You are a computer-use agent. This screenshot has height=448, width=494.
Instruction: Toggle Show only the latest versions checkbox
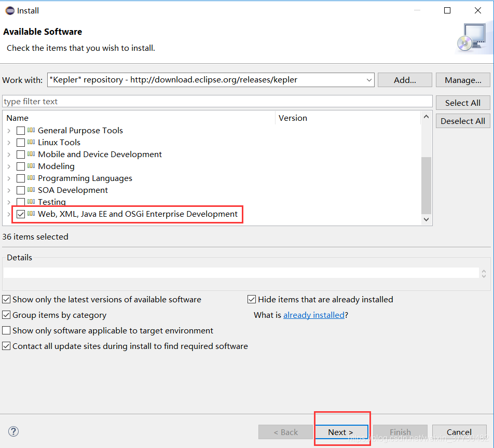coord(6,299)
